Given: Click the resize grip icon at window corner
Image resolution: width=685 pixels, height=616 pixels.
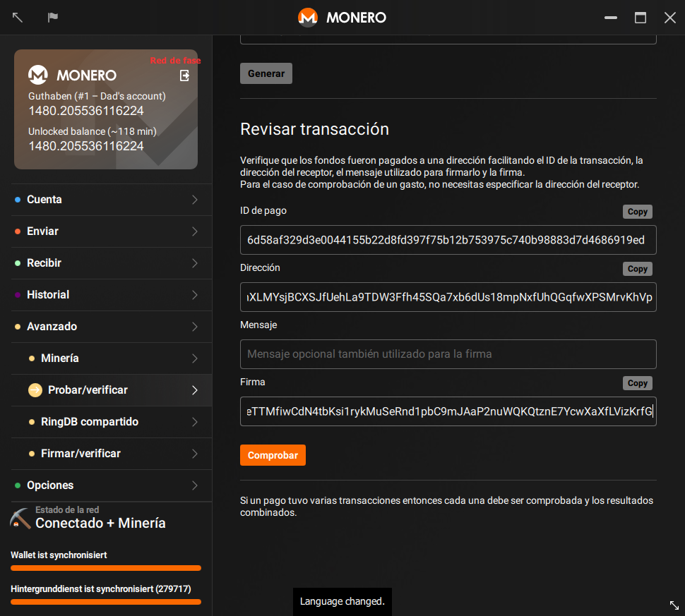Looking at the screenshot, I should (x=674, y=605).
